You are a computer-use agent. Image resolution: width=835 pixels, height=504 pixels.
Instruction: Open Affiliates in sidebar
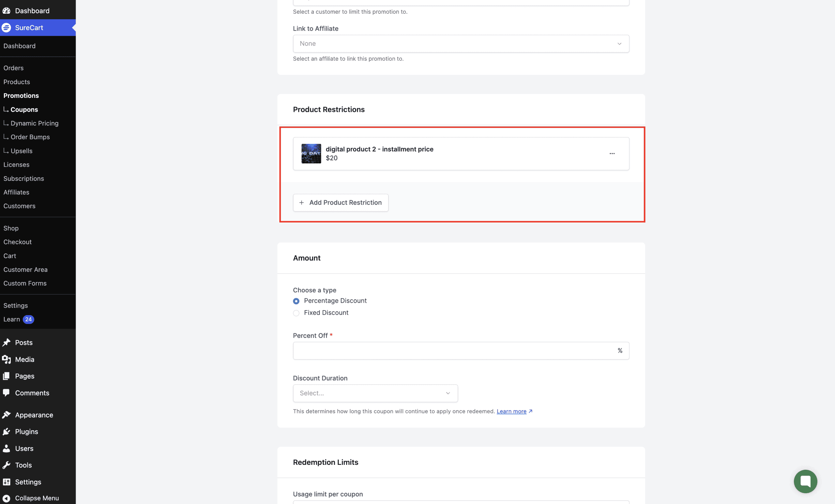16,192
